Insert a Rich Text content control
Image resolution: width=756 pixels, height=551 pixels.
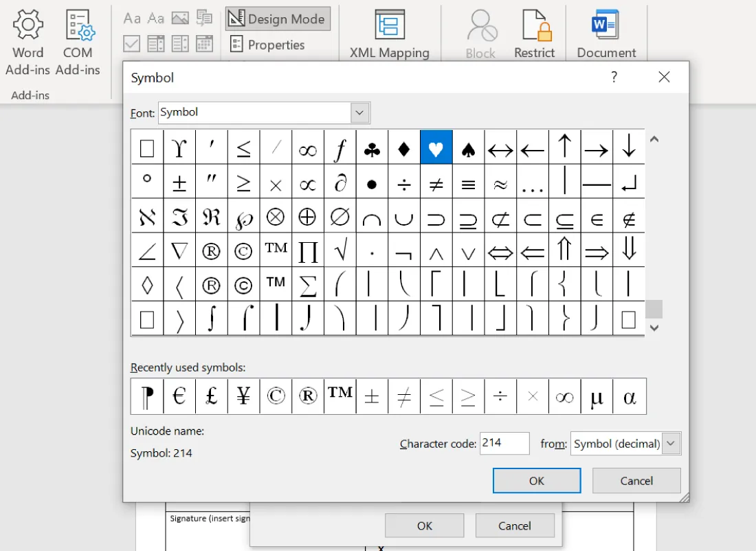[131, 19]
